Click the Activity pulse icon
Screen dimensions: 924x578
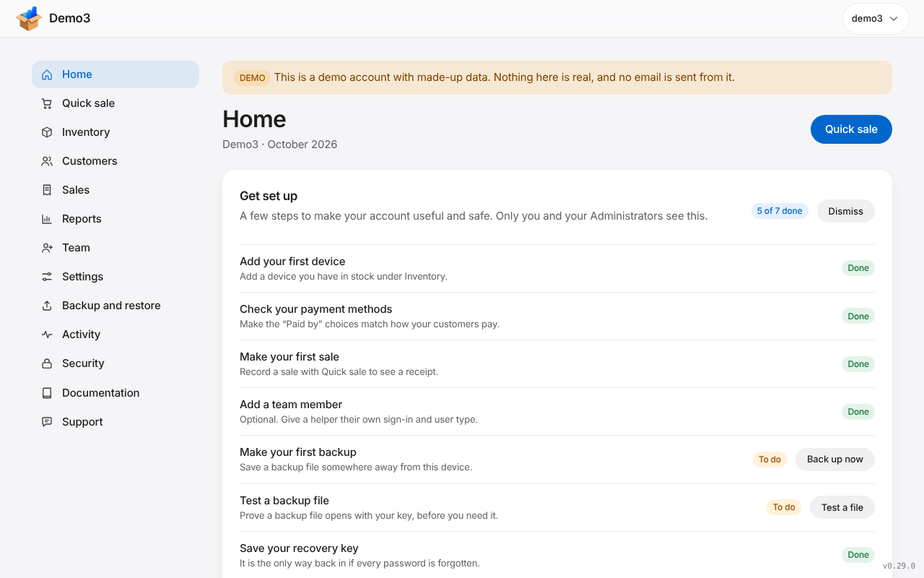pyautogui.click(x=47, y=335)
